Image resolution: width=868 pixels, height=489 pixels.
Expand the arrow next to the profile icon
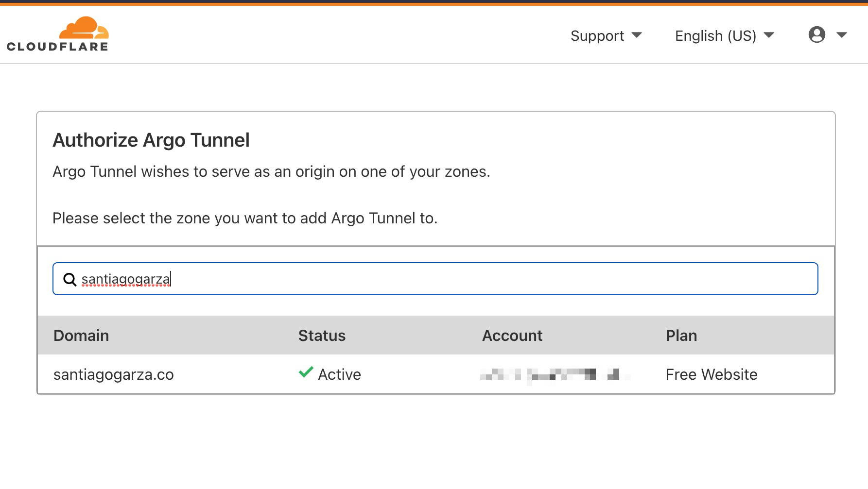pos(841,35)
